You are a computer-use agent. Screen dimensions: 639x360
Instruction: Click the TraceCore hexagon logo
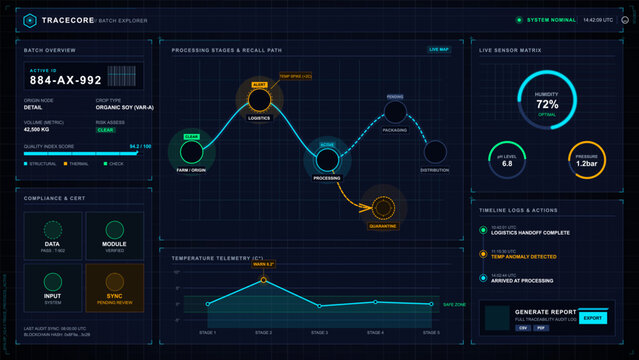[x=30, y=20]
